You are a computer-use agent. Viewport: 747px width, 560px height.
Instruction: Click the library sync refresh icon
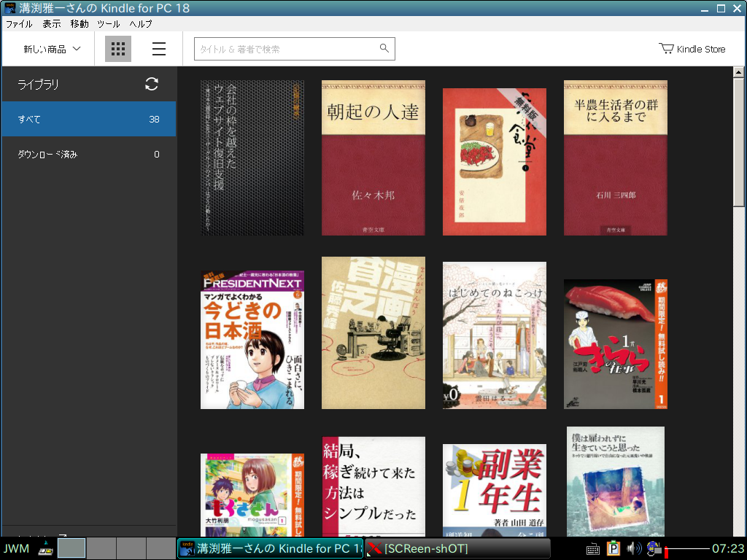152,84
